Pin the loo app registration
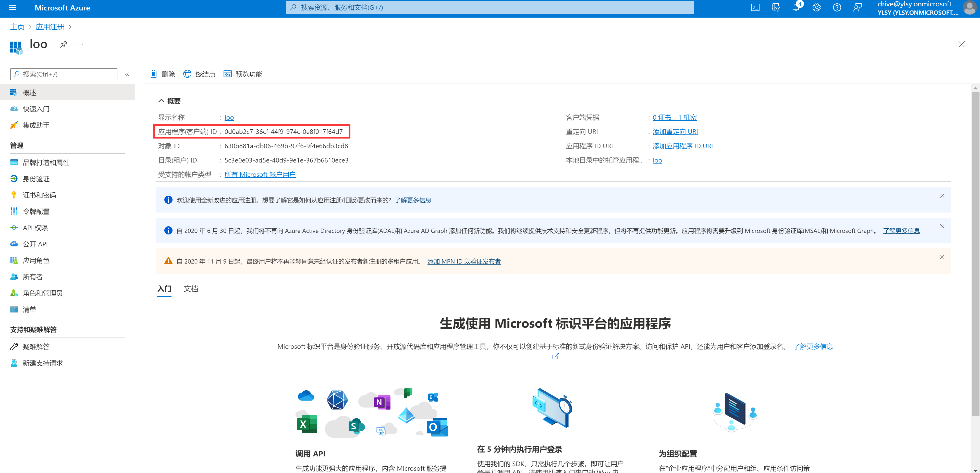The height and width of the screenshot is (473, 980). coord(64,44)
